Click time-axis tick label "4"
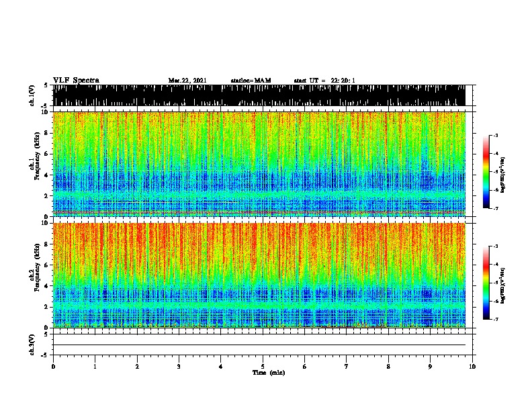 221,367
